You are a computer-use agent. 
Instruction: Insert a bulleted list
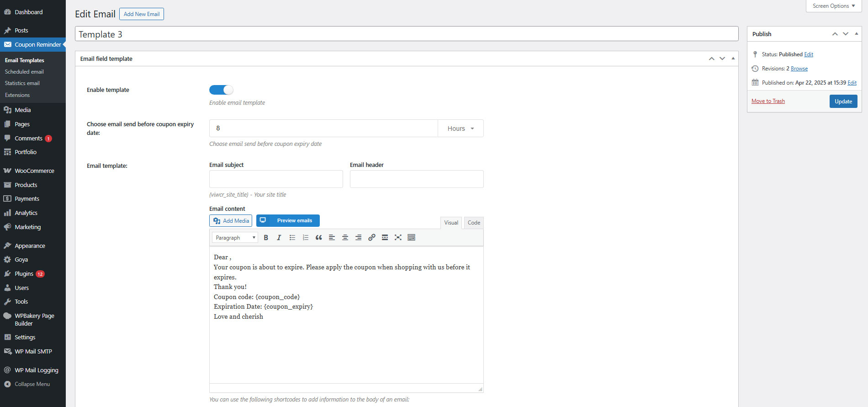coord(292,237)
